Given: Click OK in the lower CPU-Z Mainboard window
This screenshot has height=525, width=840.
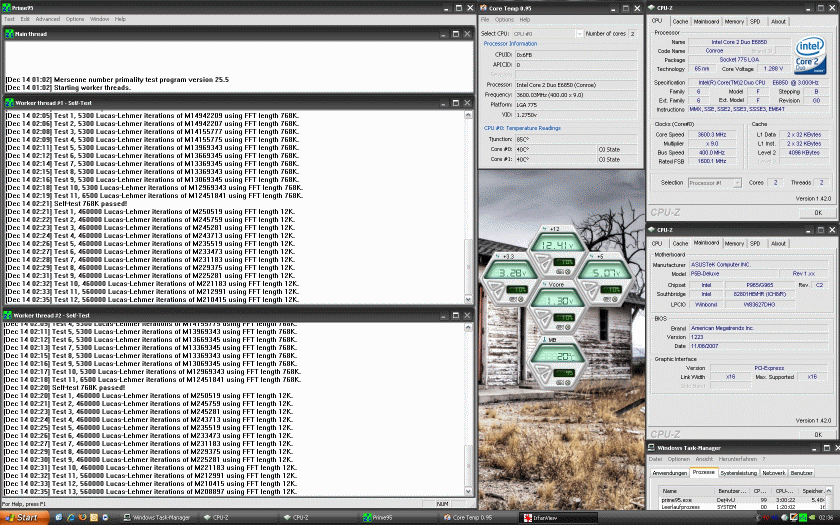Looking at the screenshot, I should click(818, 434).
